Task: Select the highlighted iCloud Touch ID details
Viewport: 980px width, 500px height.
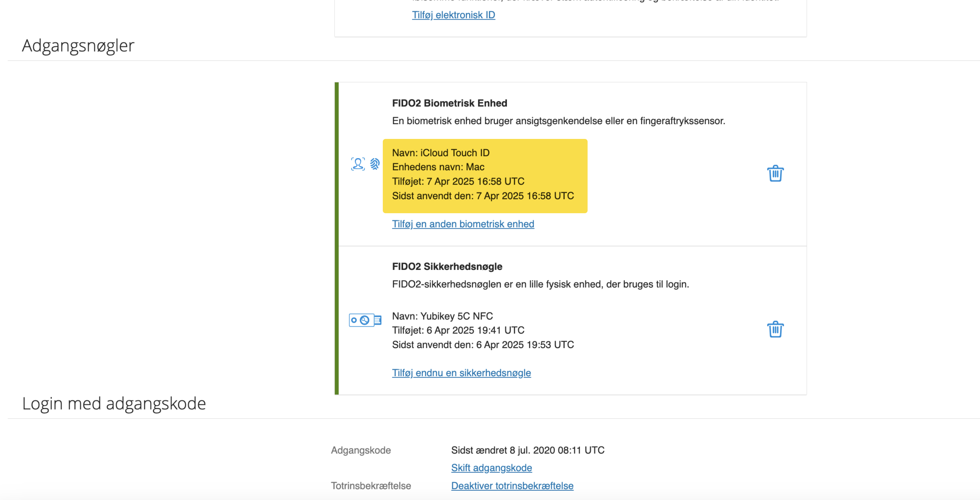Action: [485, 175]
